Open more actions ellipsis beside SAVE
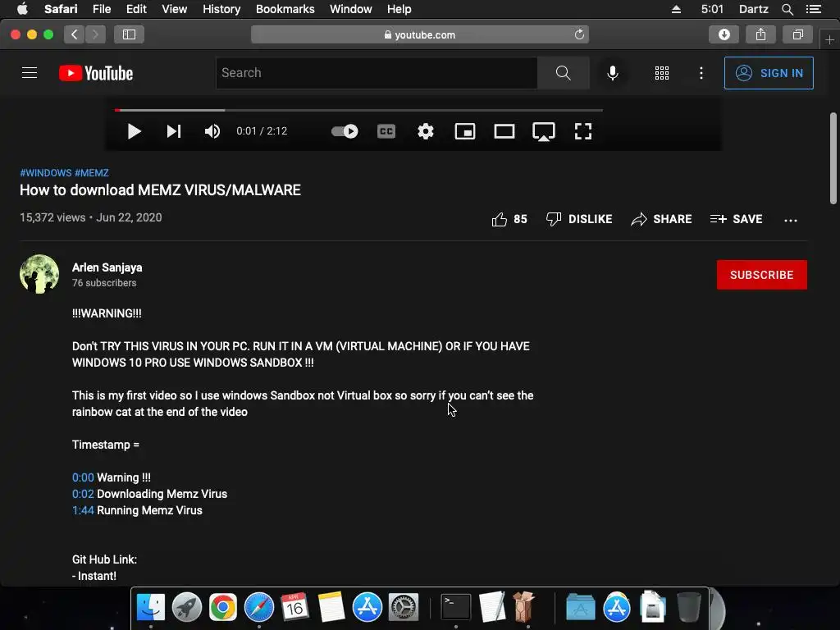Viewport: 840px width, 630px height. click(790, 220)
